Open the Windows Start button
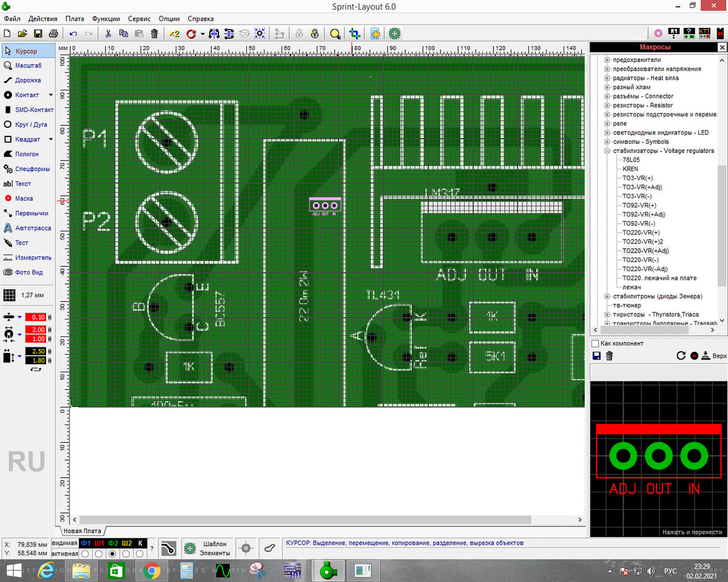The image size is (728, 582). click(x=14, y=570)
